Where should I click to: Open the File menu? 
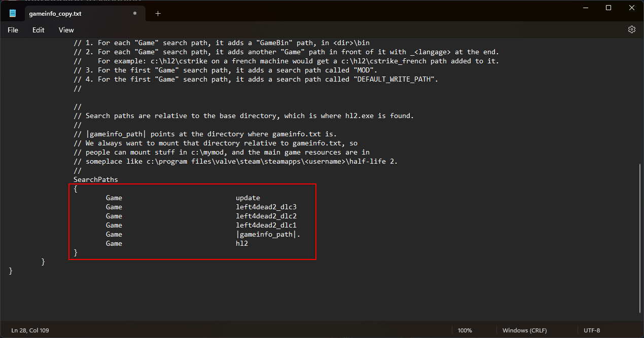[13, 30]
